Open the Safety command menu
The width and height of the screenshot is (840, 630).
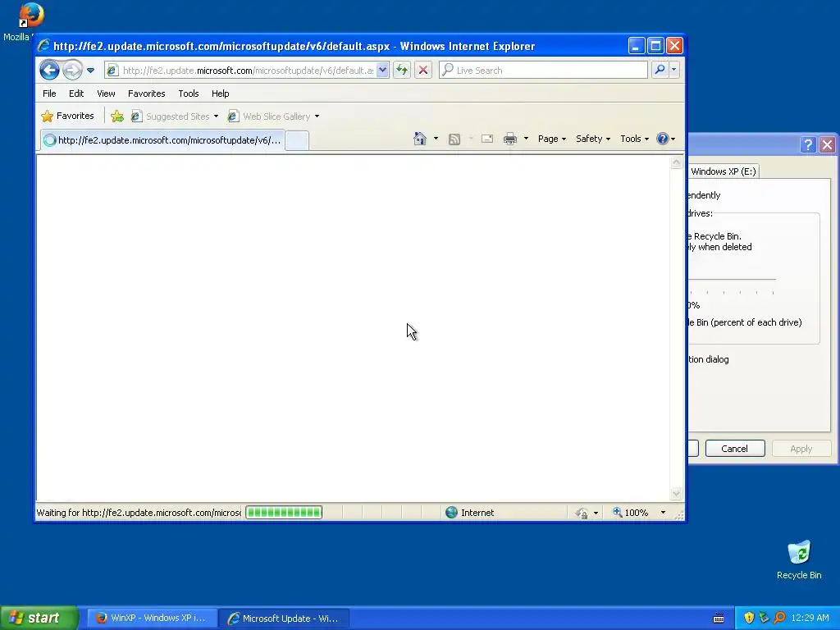593,139
